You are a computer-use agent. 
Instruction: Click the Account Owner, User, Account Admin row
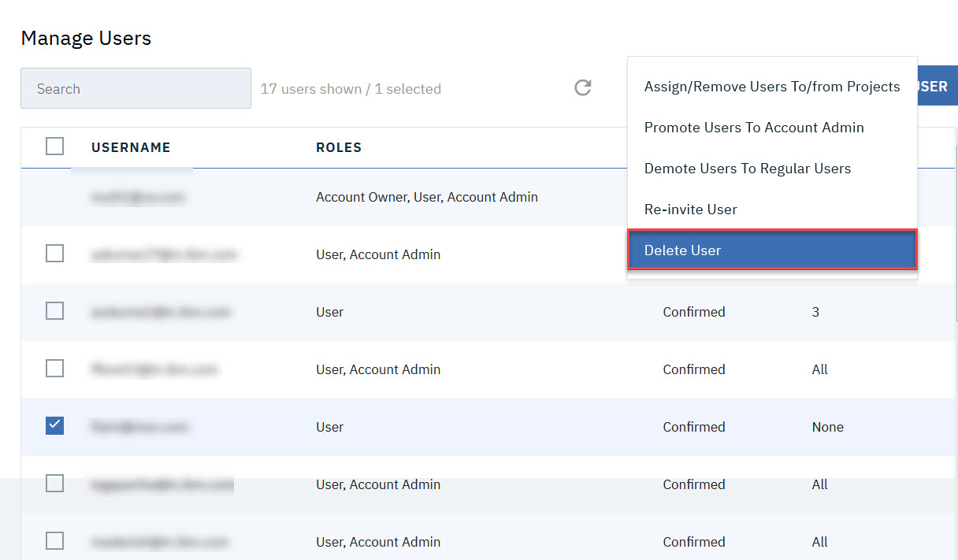tap(426, 197)
